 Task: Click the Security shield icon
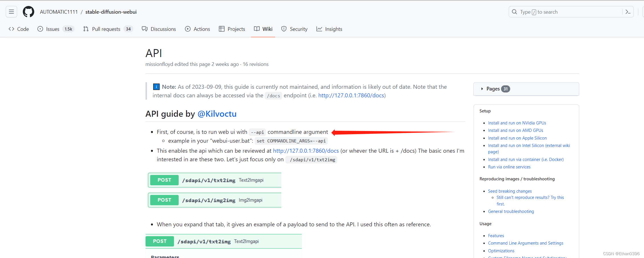[284, 29]
